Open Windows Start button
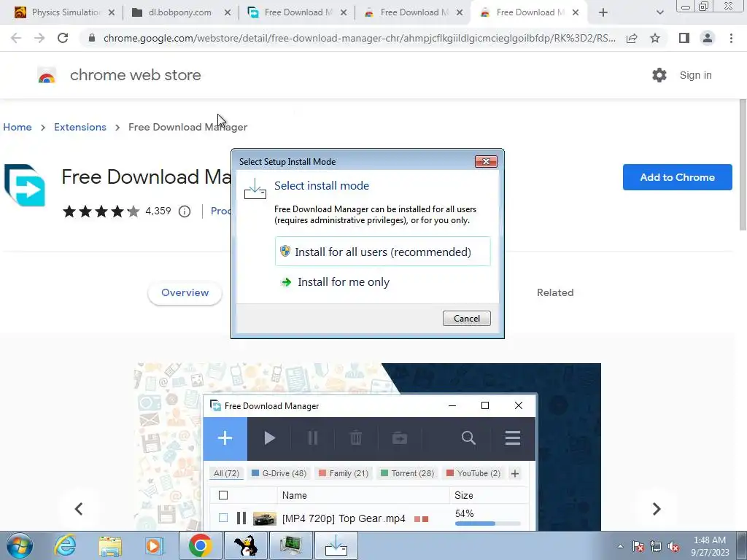The width and height of the screenshot is (747, 560). click(19, 545)
